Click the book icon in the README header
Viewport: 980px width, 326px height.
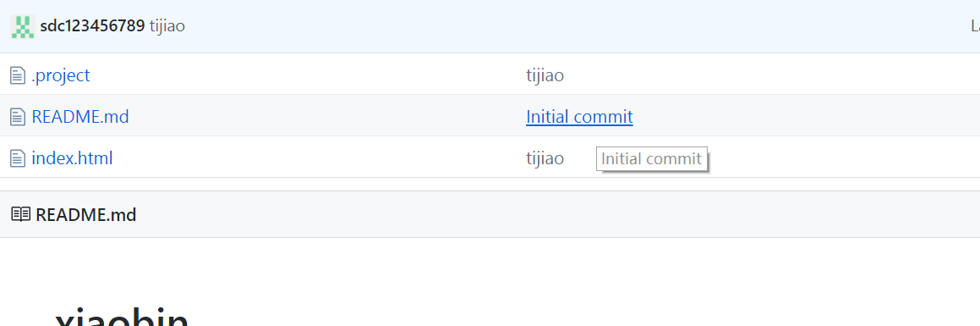[20, 214]
